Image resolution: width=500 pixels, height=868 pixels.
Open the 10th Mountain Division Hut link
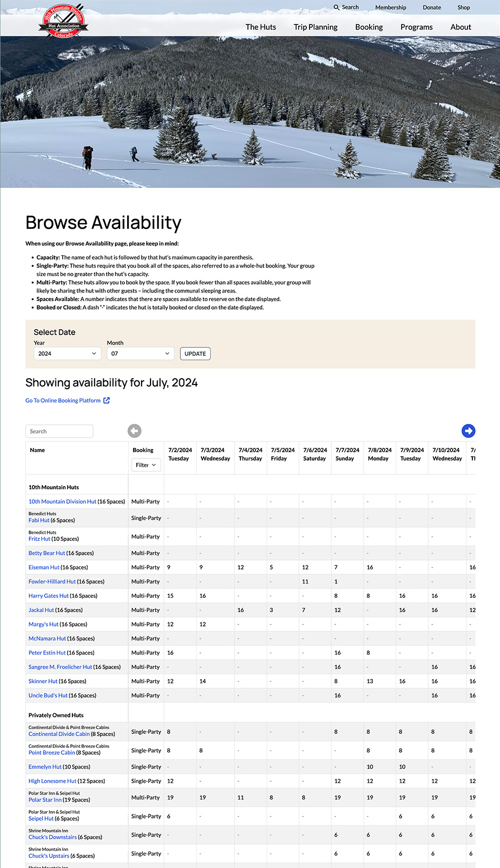(x=62, y=502)
